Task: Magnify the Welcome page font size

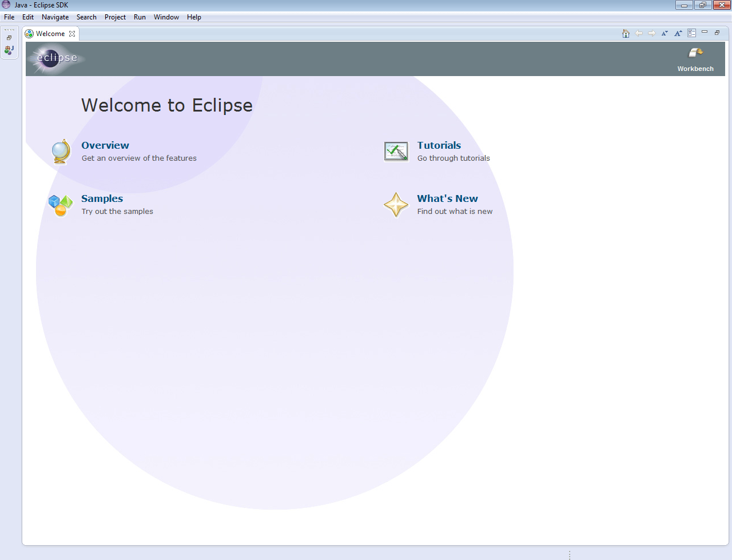Action: pyautogui.click(x=678, y=33)
